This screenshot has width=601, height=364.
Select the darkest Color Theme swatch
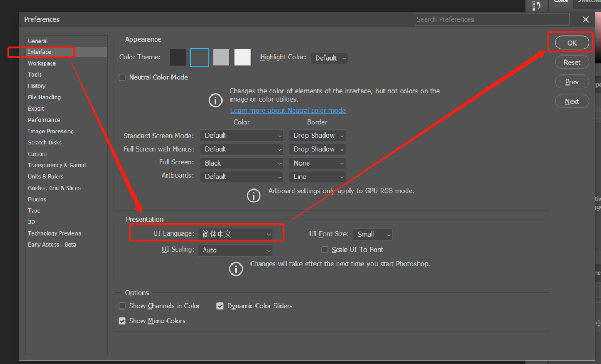point(178,57)
